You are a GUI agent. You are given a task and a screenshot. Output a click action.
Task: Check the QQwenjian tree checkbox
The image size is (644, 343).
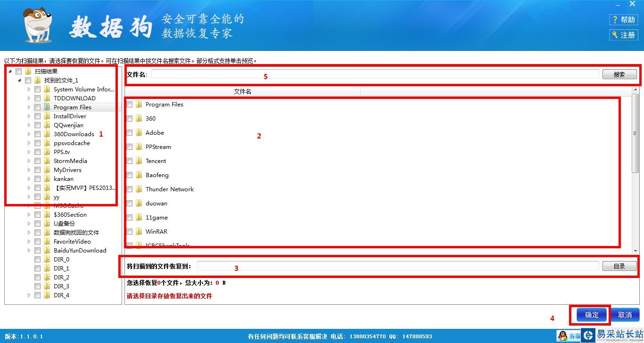(x=38, y=125)
